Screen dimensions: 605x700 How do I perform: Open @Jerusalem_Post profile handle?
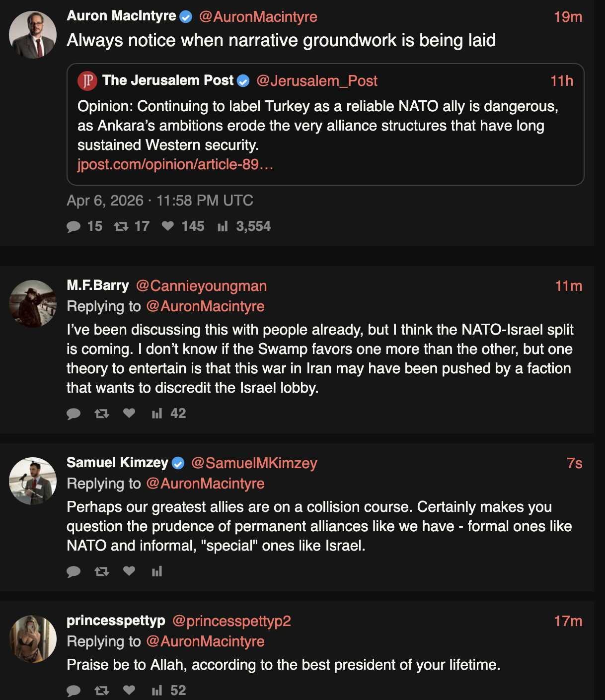tap(316, 81)
